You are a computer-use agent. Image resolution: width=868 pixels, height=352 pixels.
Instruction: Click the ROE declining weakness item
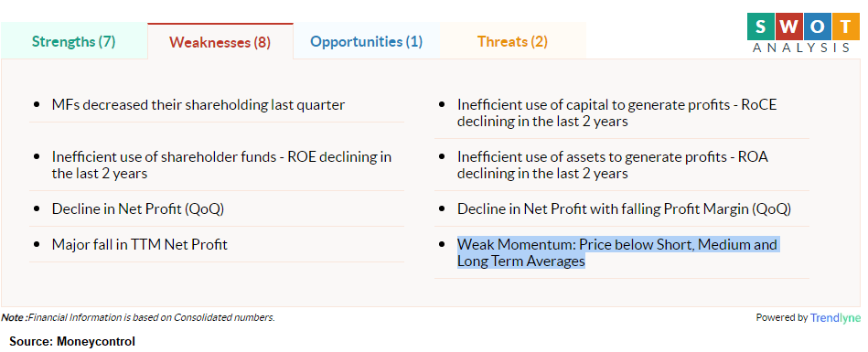[221, 165]
